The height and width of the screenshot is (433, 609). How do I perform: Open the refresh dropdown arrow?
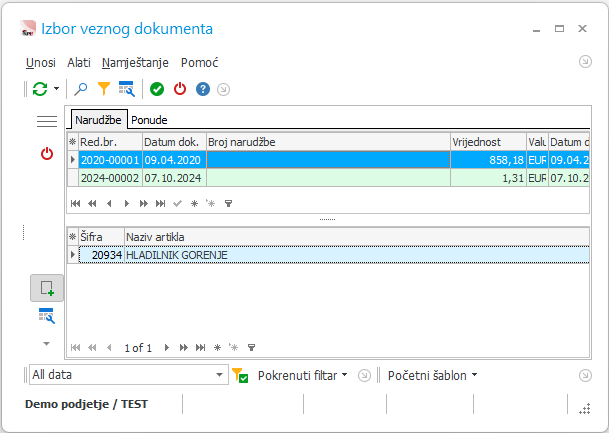point(56,89)
